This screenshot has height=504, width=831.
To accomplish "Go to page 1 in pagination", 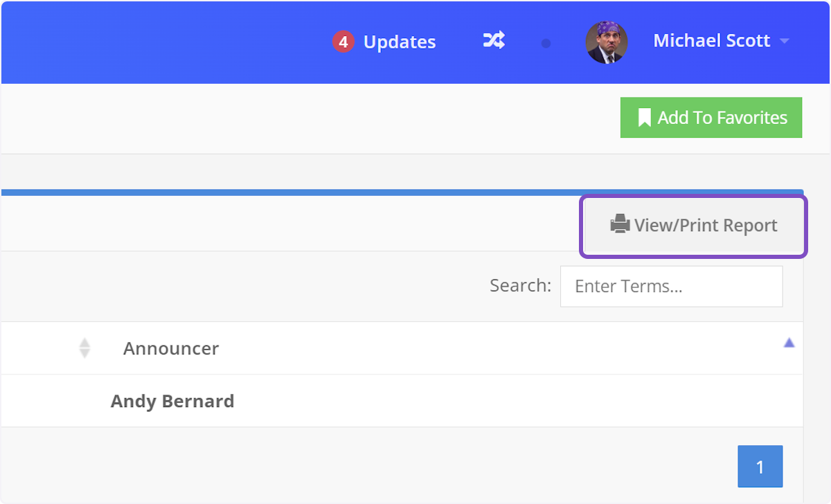I will tap(760, 467).
